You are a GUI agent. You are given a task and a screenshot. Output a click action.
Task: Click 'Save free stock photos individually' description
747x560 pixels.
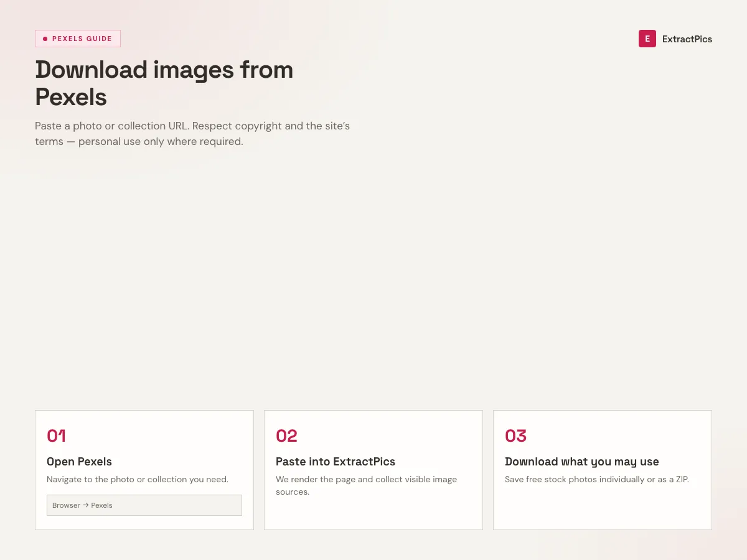(597, 479)
